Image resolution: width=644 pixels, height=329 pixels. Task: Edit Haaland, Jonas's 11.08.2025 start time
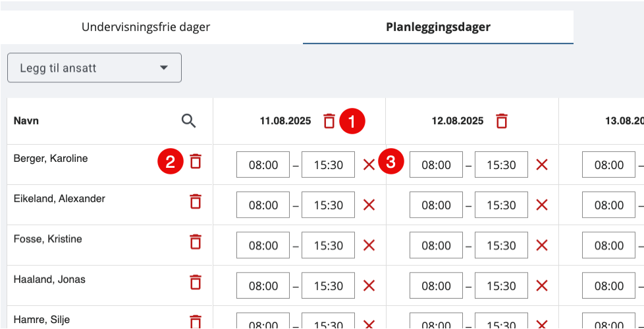click(x=263, y=286)
